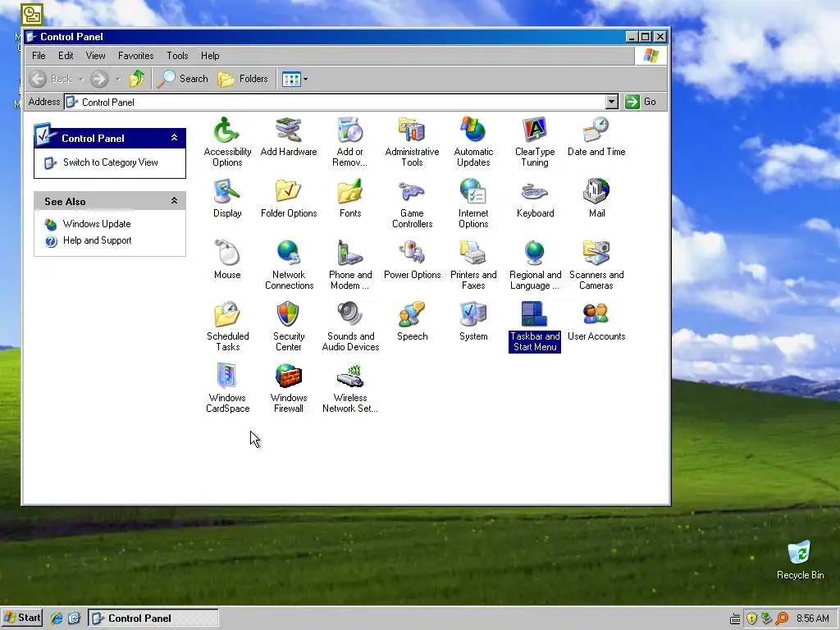Image resolution: width=840 pixels, height=630 pixels.
Task: Open Wireless Network Setup icon
Action: (349, 377)
